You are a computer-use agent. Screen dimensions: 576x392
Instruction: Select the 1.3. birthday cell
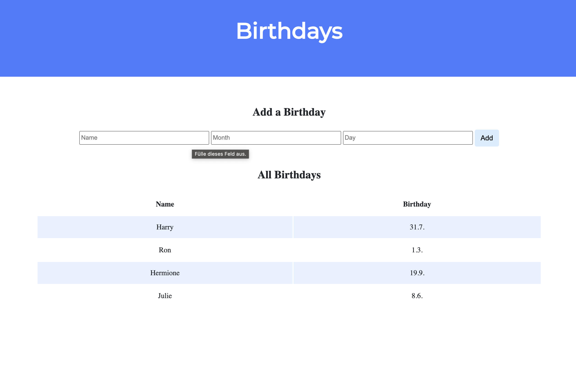[417, 250]
